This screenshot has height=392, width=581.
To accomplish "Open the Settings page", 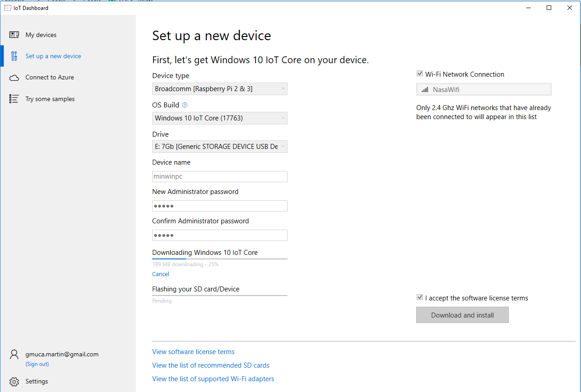I will click(x=68, y=382).
